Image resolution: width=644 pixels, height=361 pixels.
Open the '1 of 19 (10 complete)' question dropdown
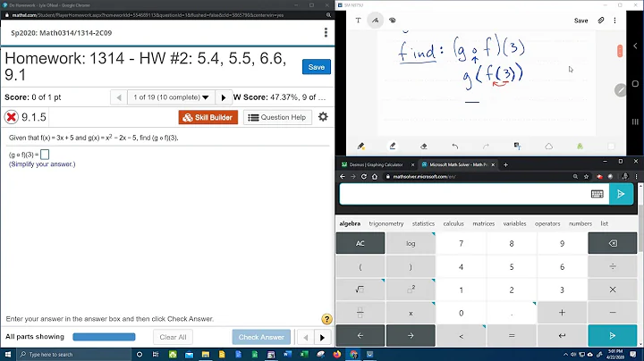click(171, 97)
